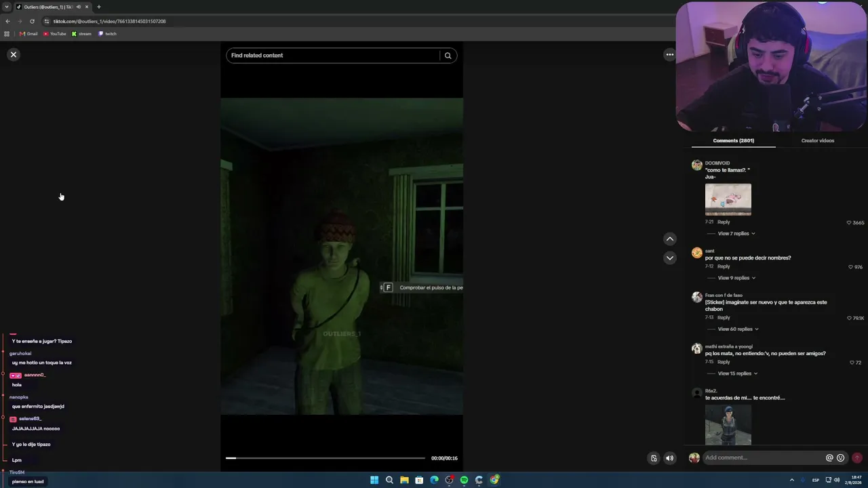Click the R6x2. commenter username
Screen dimensions: 868x488
[x=711, y=391]
